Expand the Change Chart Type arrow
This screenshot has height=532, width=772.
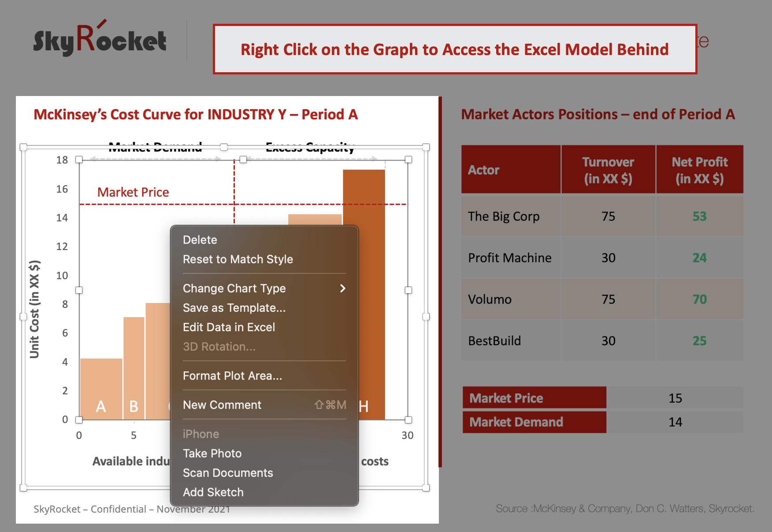(x=342, y=288)
